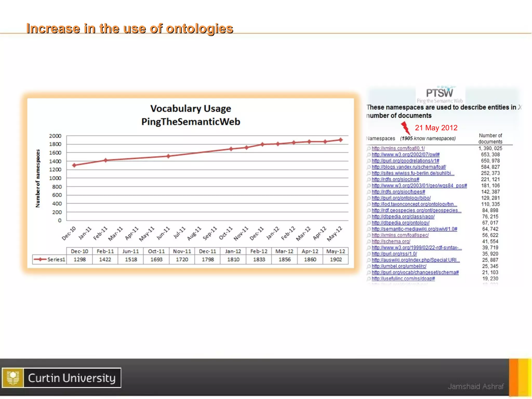
Task: Click the 'Number of documents' column heading
Action: [x=490, y=138]
